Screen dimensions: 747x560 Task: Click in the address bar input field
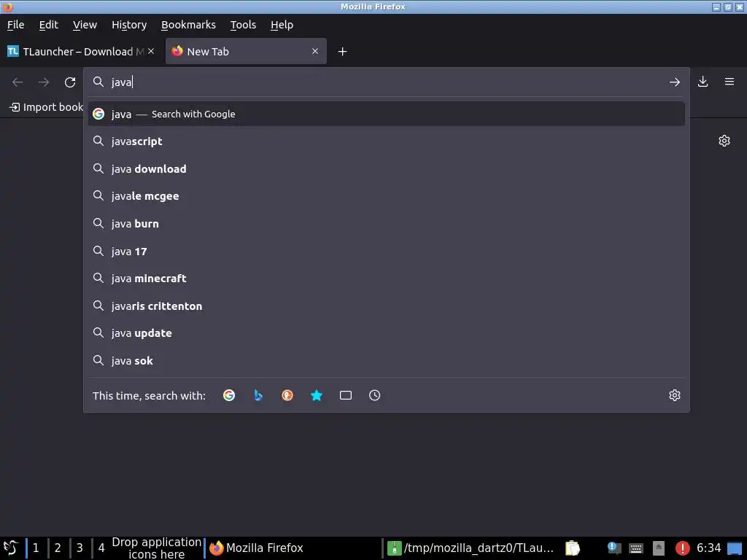coord(386,82)
